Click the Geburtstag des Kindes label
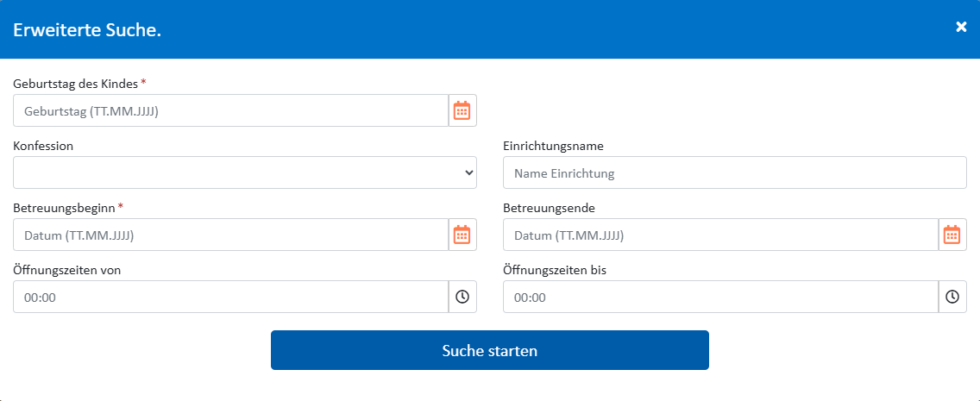 point(75,84)
